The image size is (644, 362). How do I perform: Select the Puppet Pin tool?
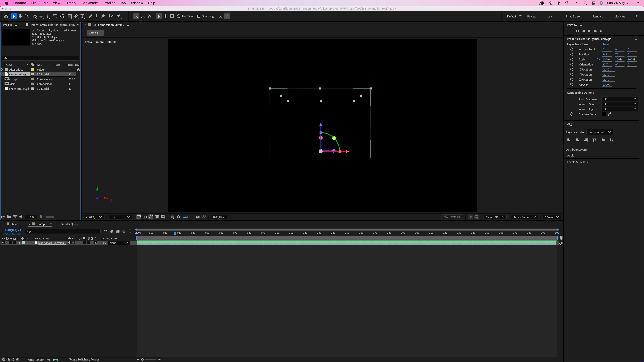point(119,16)
